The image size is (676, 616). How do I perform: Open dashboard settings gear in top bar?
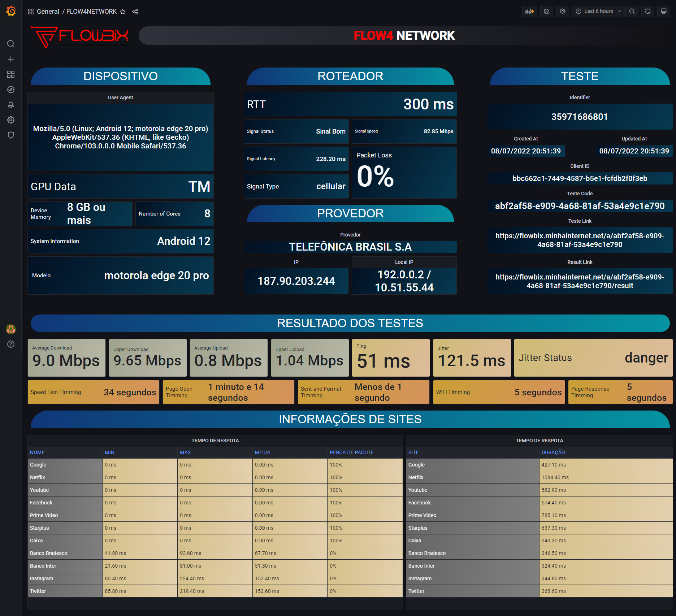point(563,11)
